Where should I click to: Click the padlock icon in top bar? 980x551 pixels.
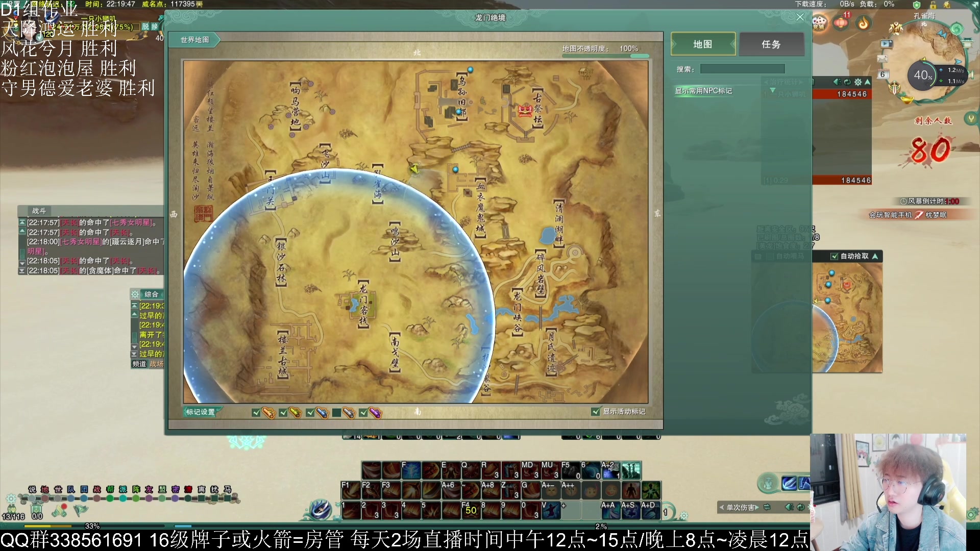click(x=933, y=5)
